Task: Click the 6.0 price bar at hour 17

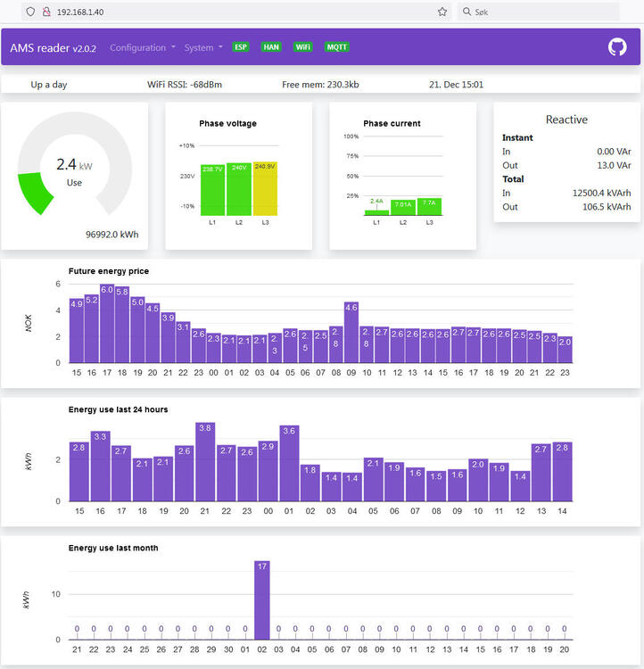Action: [107, 323]
